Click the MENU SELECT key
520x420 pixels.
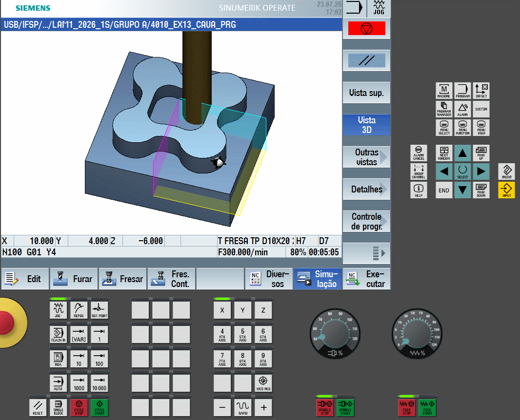444,128
